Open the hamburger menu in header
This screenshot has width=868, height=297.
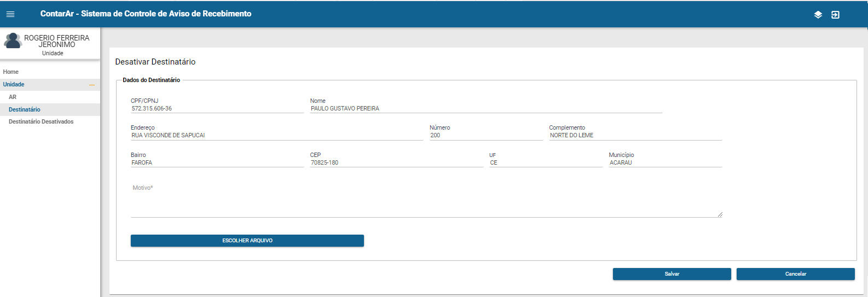(10, 14)
